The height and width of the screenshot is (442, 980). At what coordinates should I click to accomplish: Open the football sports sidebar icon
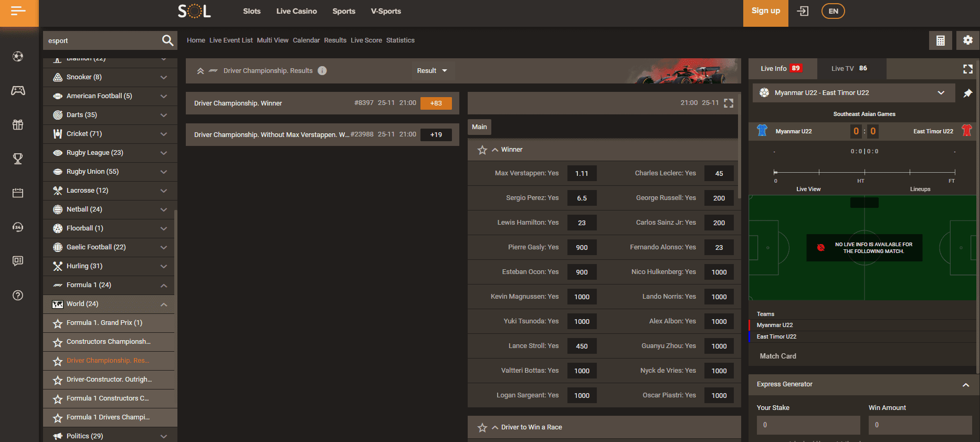tap(18, 56)
